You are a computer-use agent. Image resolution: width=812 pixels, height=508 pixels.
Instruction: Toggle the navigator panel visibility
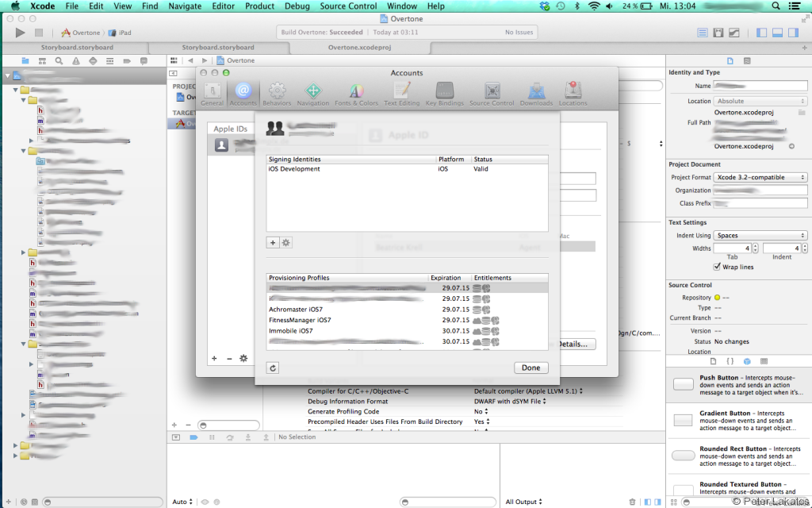(761, 33)
